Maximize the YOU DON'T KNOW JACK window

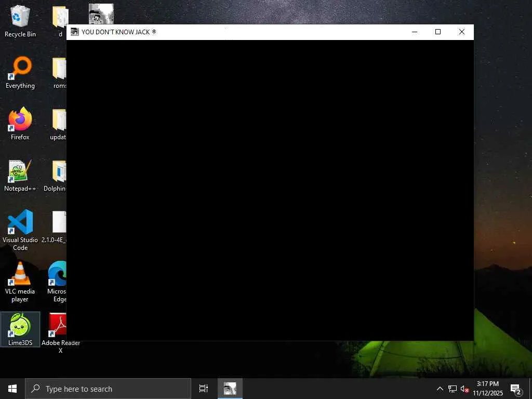(x=438, y=32)
